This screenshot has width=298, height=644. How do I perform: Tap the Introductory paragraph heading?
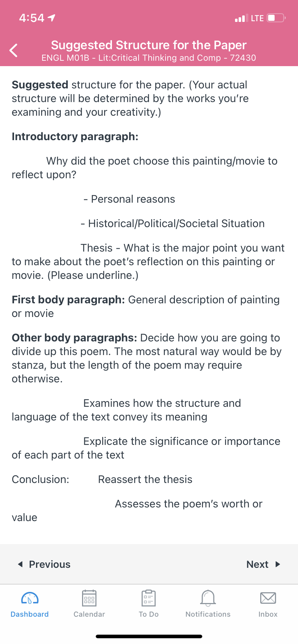[x=75, y=137]
